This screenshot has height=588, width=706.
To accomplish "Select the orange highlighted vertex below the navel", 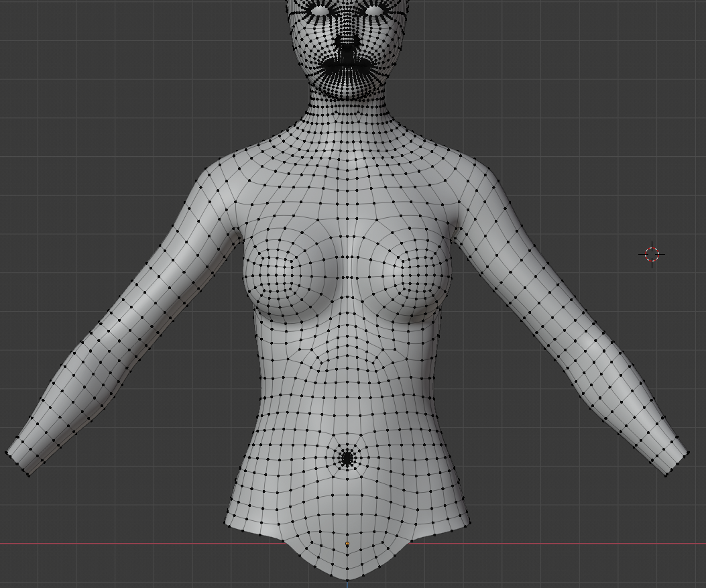I will tap(347, 544).
